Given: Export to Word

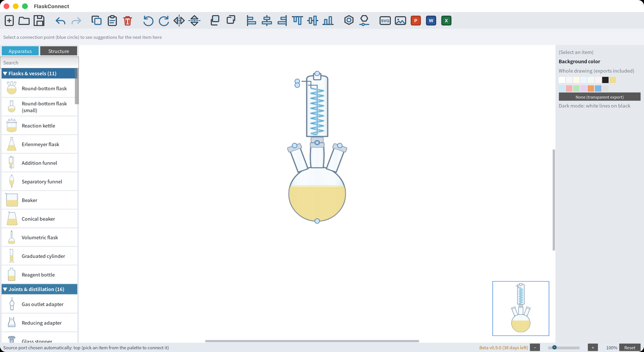Looking at the screenshot, I should click(431, 21).
